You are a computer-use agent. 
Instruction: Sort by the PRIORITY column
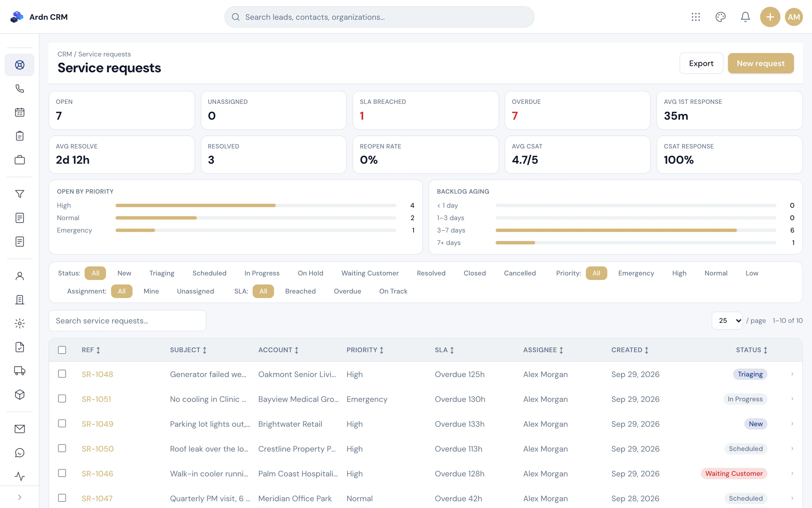click(x=365, y=350)
